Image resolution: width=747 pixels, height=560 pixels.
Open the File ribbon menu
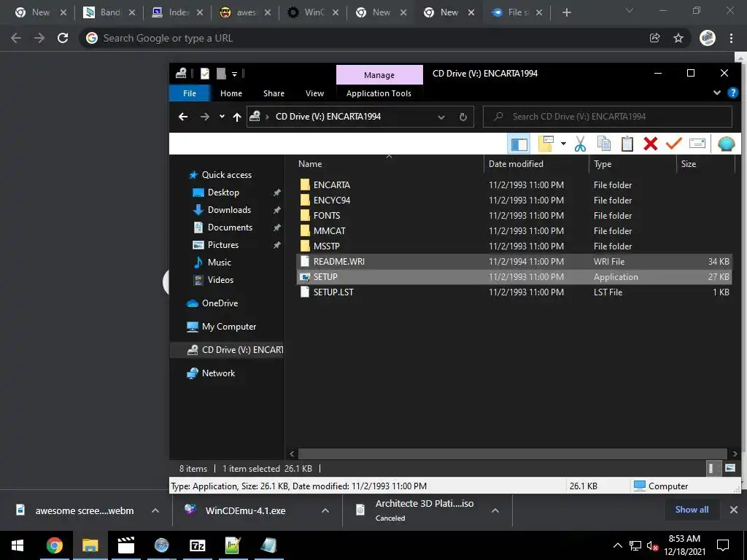(190, 93)
